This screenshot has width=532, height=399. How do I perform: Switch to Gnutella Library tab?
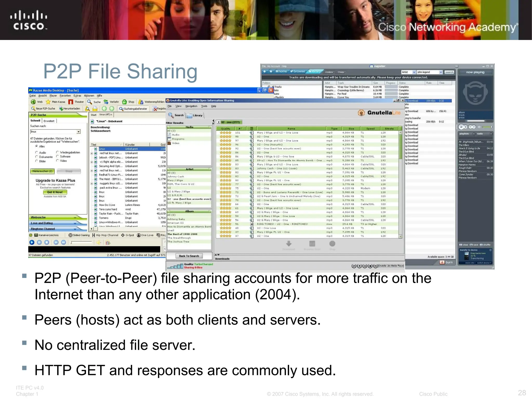[195, 115]
